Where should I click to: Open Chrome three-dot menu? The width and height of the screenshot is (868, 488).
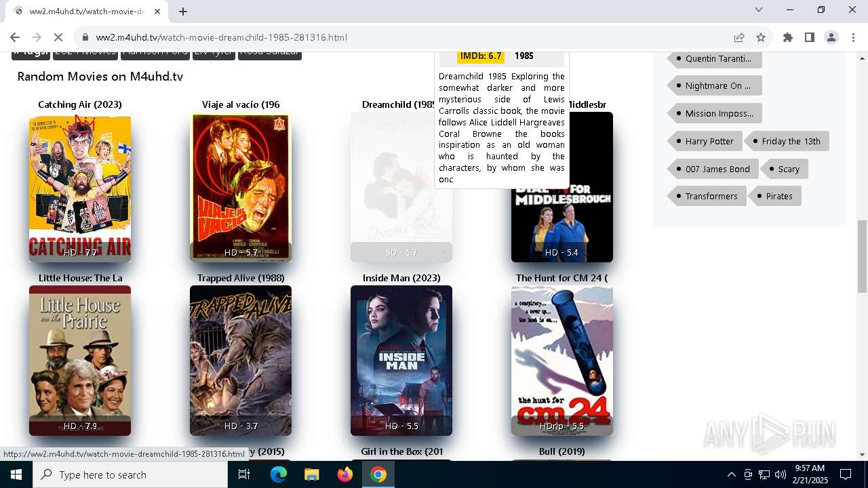853,37
